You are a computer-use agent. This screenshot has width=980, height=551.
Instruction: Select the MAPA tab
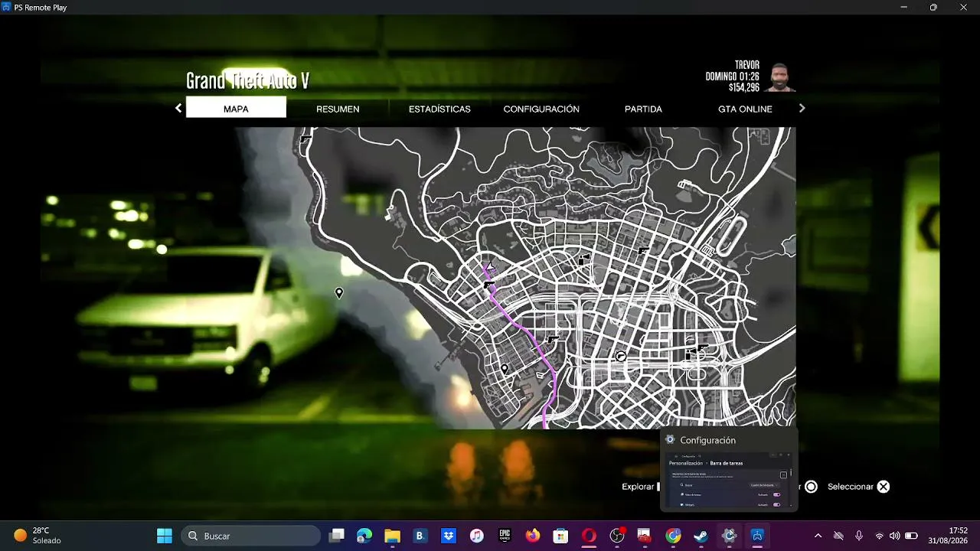click(236, 109)
